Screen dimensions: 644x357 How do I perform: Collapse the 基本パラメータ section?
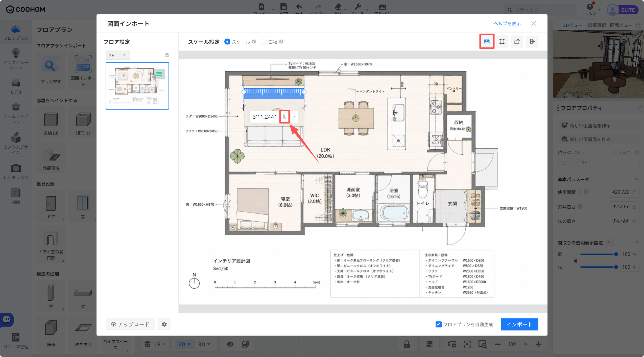[x=636, y=179]
